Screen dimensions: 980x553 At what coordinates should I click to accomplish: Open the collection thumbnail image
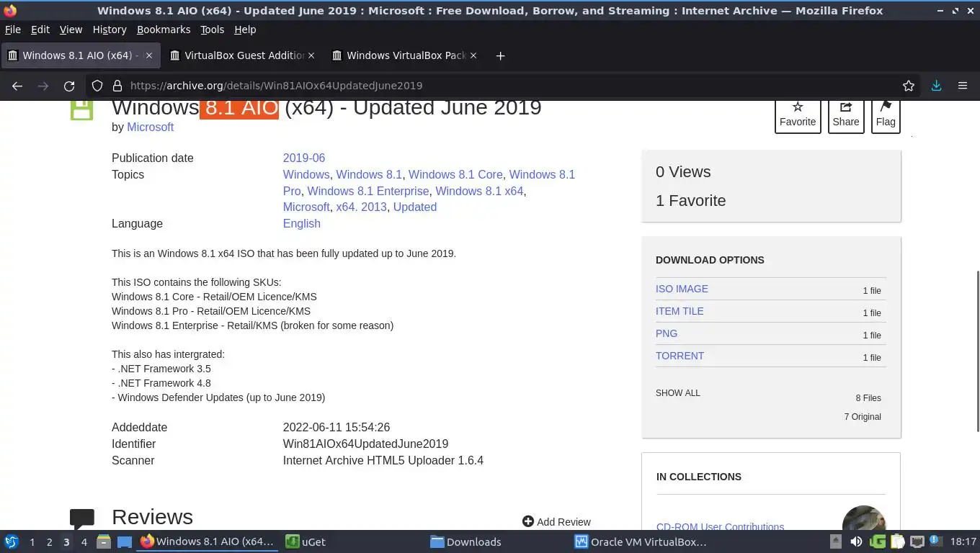[x=864, y=518]
